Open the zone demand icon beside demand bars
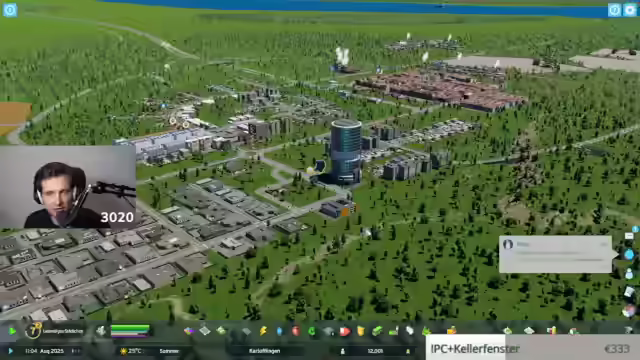The height and width of the screenshot is (360, 640). [x=100, y=331]
